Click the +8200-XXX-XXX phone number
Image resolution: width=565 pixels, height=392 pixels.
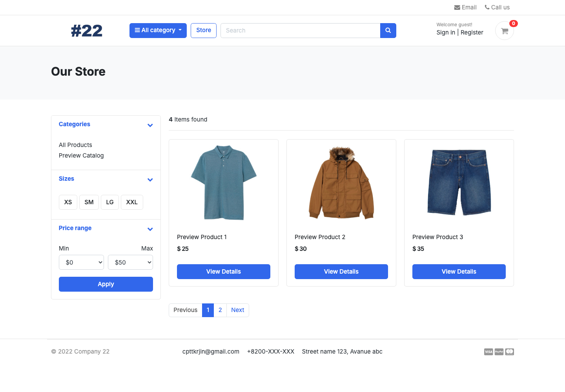(271, 352)
